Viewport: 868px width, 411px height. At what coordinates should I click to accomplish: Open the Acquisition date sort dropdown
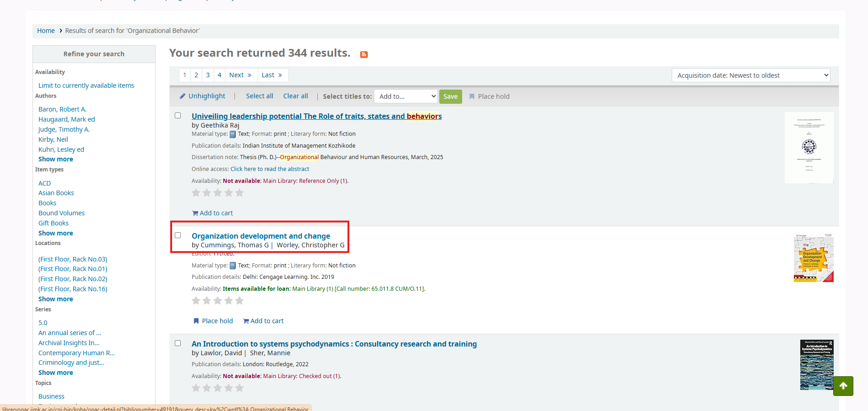750,75
